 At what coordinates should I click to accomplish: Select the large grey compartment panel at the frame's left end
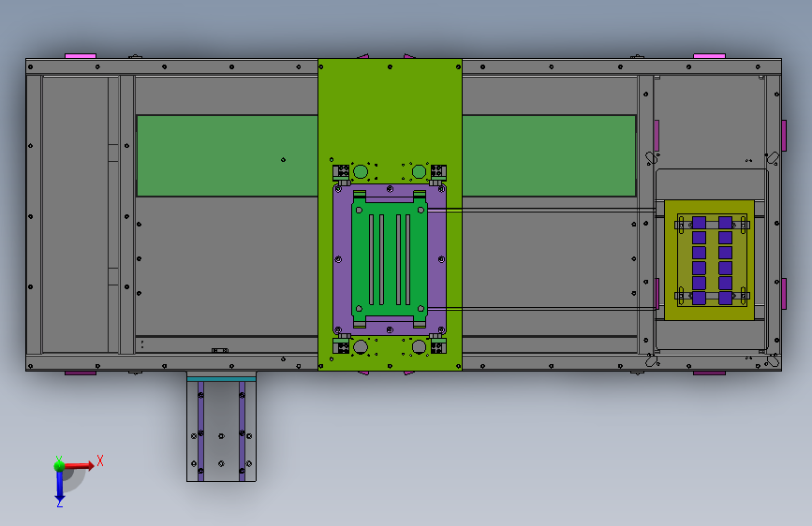coord(75,214)
